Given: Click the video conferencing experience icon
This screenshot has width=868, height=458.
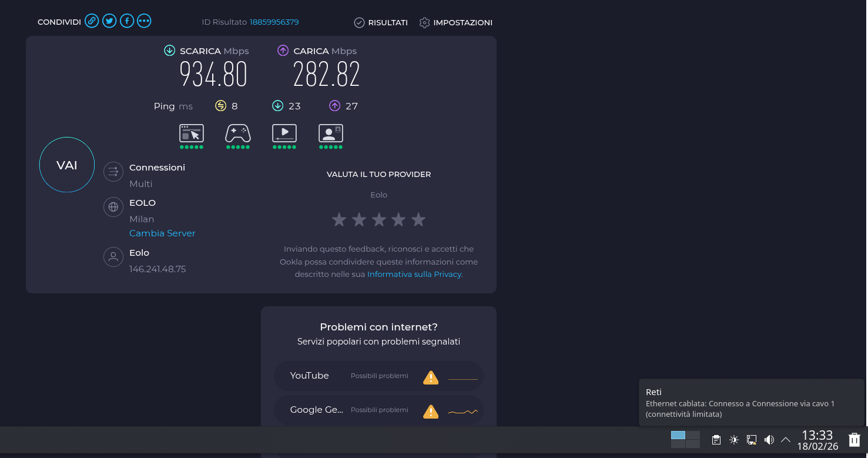Looking at the screenshot, I should coord(331,133).
